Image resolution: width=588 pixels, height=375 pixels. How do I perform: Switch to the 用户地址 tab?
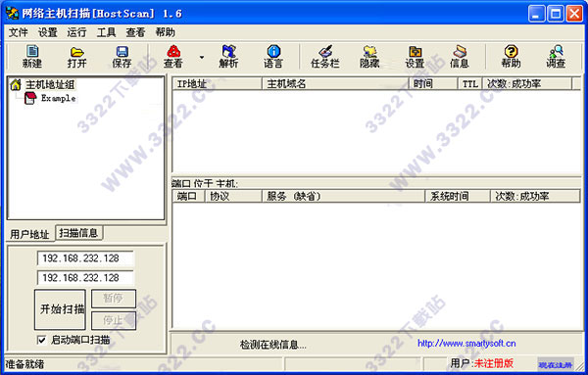tap(29, 234)
